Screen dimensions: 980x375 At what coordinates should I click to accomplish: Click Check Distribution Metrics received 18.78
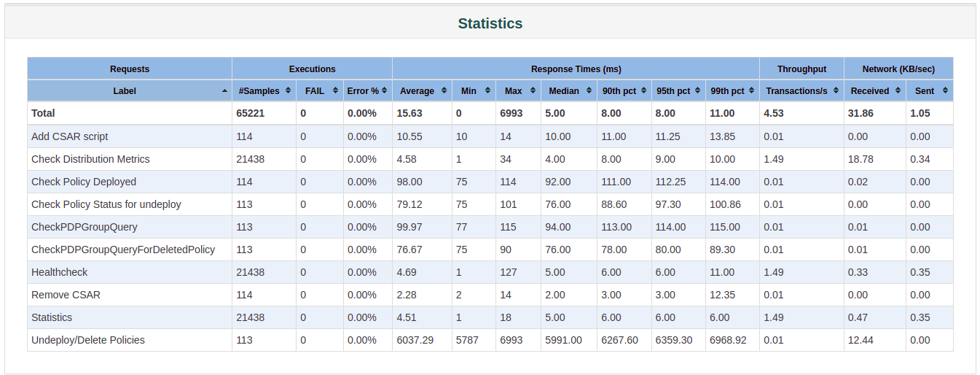click(x=861, y=159)
